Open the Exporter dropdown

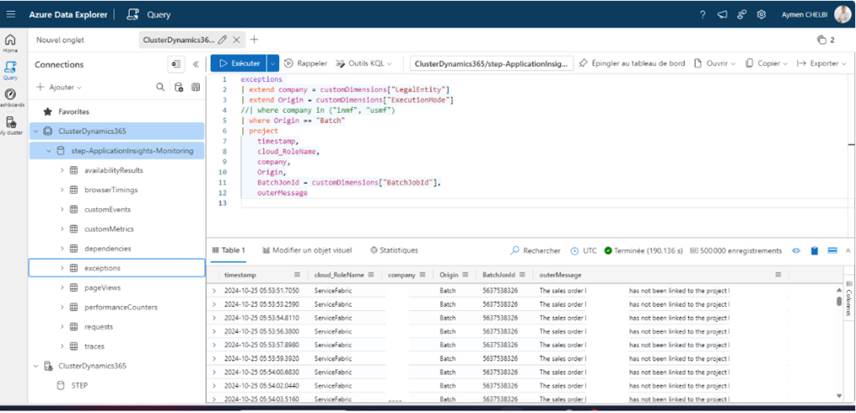822,63
